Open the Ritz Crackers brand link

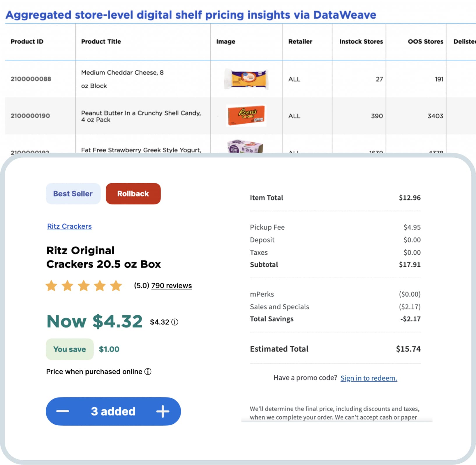[x=69, y=226]
